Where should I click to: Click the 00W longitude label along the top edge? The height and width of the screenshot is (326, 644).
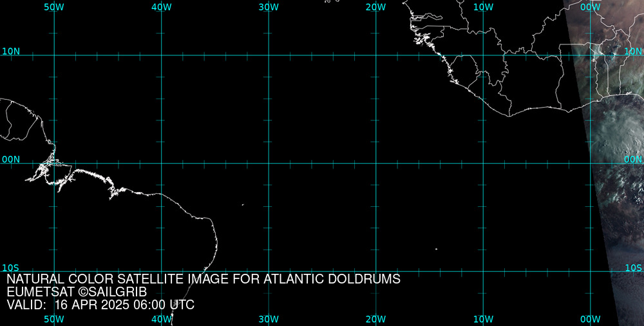pos(591,7)
